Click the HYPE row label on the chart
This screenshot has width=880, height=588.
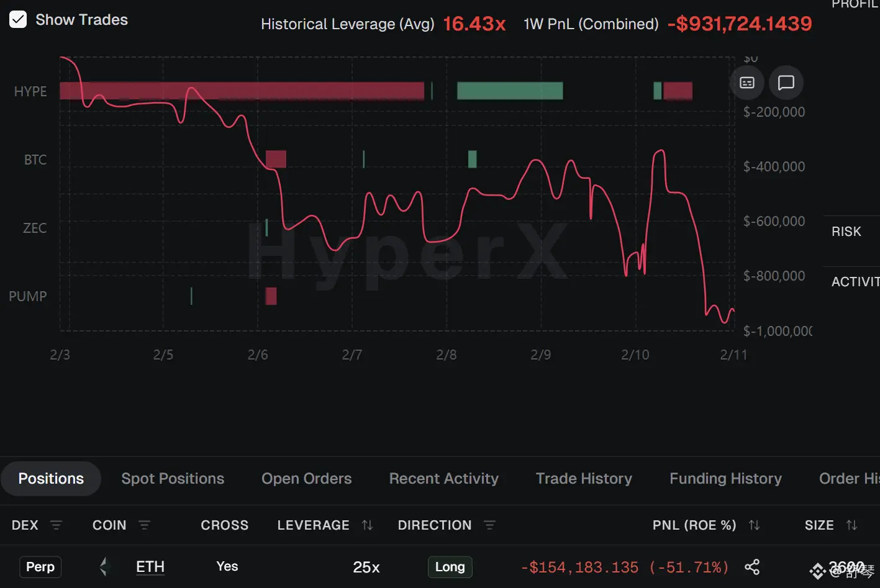click(x=30, y=92)
